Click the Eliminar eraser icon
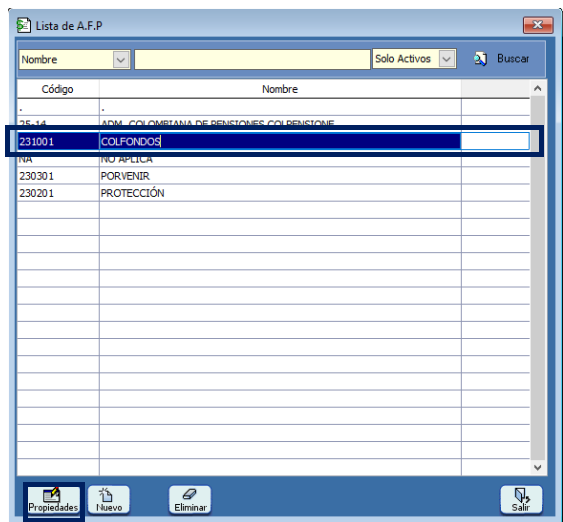The height and width of the screenshot is (522, 563). pos(190,494)
